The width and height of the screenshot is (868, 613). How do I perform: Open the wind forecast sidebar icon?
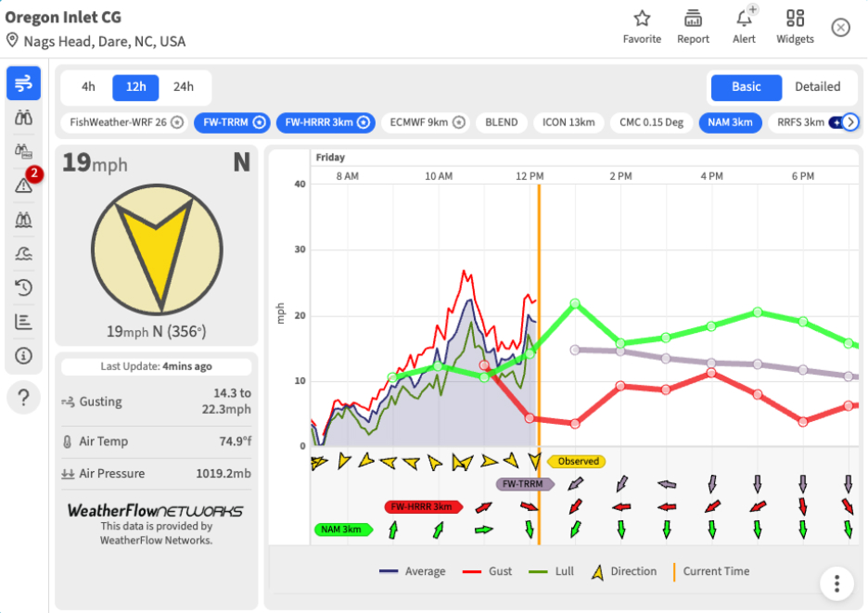(23, 83)
